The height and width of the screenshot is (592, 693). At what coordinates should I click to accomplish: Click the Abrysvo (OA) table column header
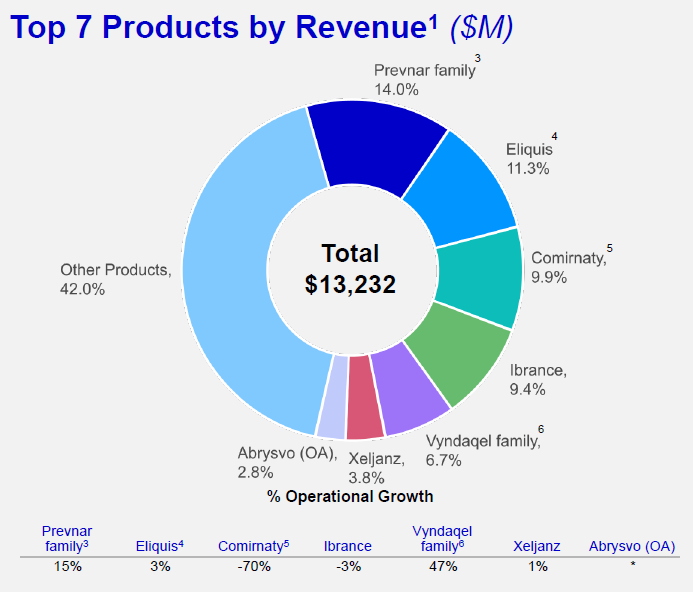[x=632, y=546]
